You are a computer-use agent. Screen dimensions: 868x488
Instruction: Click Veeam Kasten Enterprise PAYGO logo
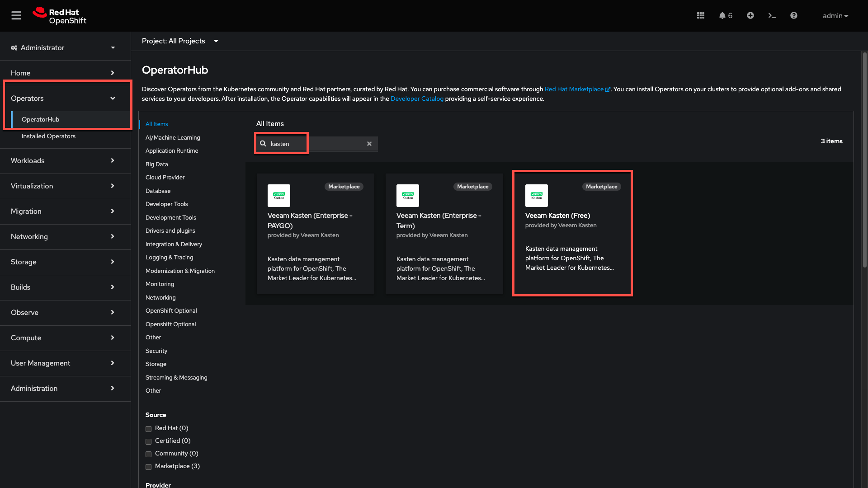point(279,196)
